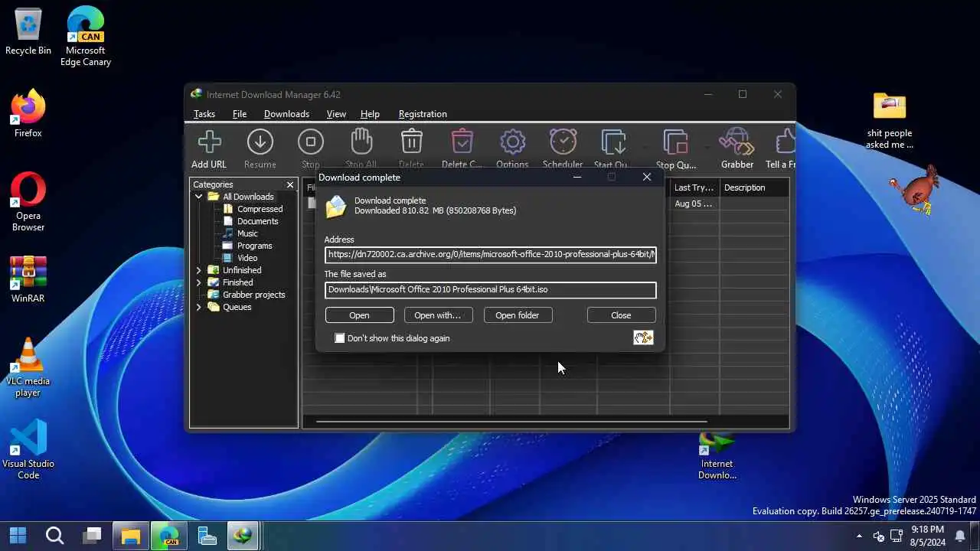Enable 'Don't show this dialog again' checkbox
Image resolution: width=980 pixels, height=551 pixels.
(340, 338)
